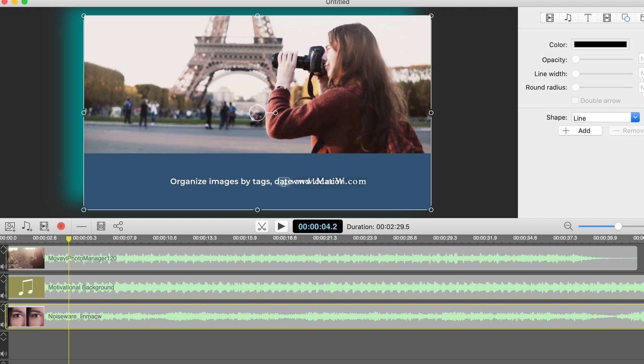Adjust the Line width slider
This screenshot has width=644, height=364.
coord(603,74)
